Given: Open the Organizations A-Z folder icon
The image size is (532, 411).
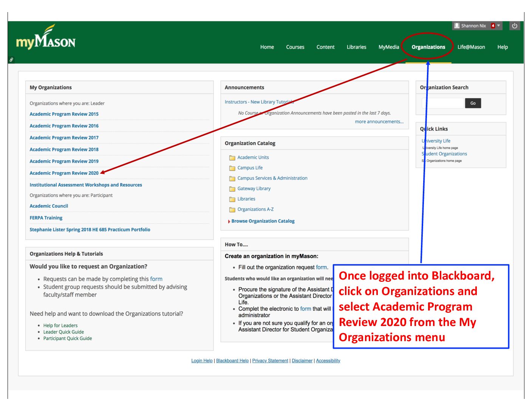Looking at the screenshot, I should click(x=232, y=210).
